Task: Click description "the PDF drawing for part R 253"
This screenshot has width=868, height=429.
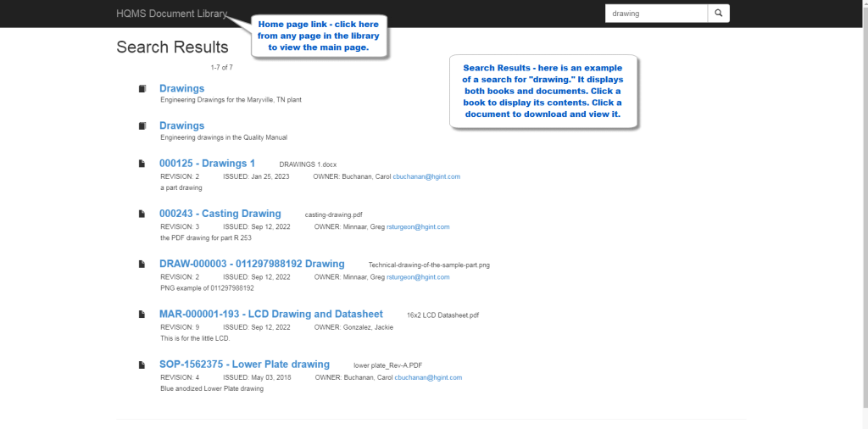Action: click(206, 238)
